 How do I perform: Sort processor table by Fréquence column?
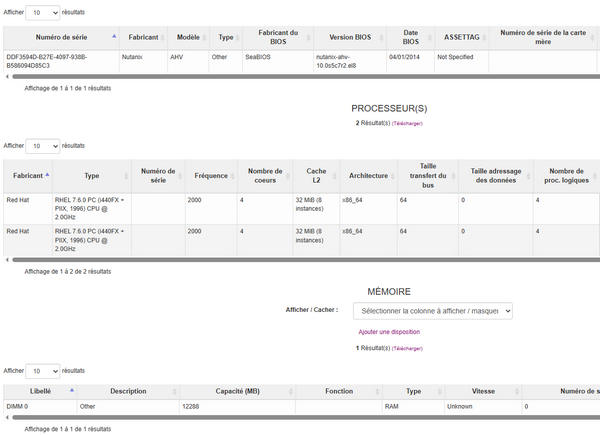pos(211,175)
